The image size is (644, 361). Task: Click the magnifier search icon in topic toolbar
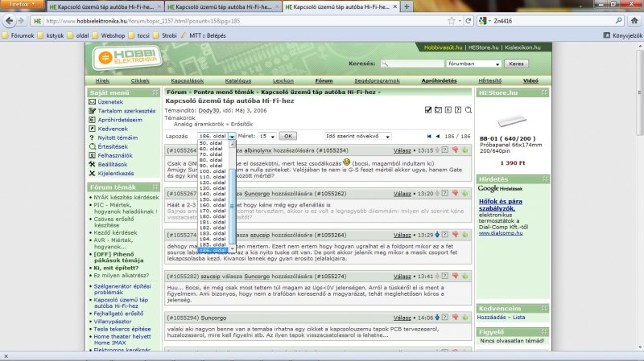tap(469, 110)
